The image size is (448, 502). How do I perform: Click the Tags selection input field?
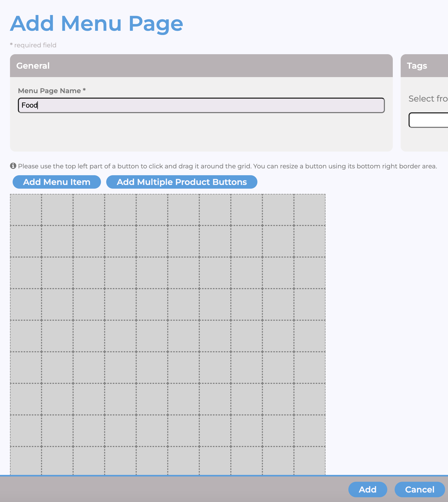pyautogui.click(x=429, y=120)
